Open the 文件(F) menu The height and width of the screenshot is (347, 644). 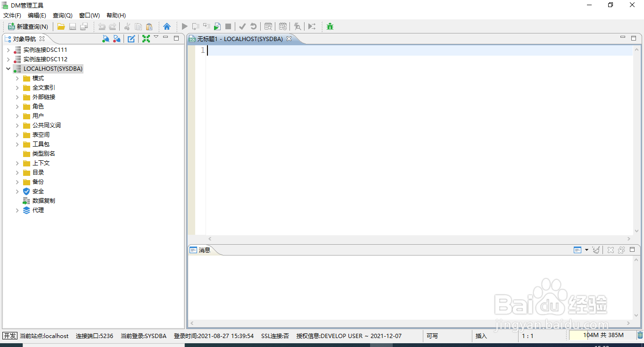coord(12,16)
